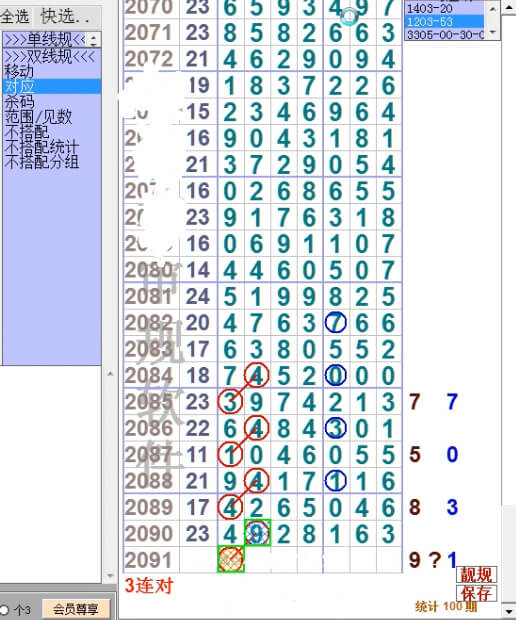Click the 全选 button
516x620 pixels.
[x=15, y=17]
